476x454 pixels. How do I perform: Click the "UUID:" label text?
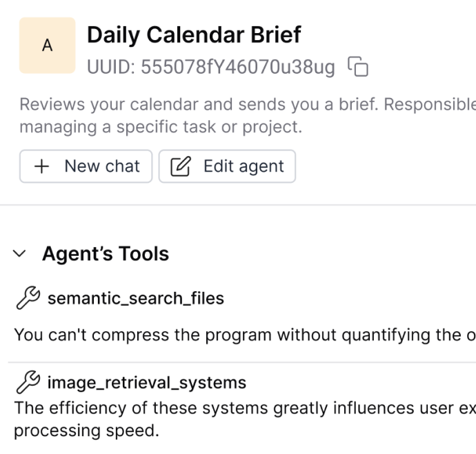[111, 67]
